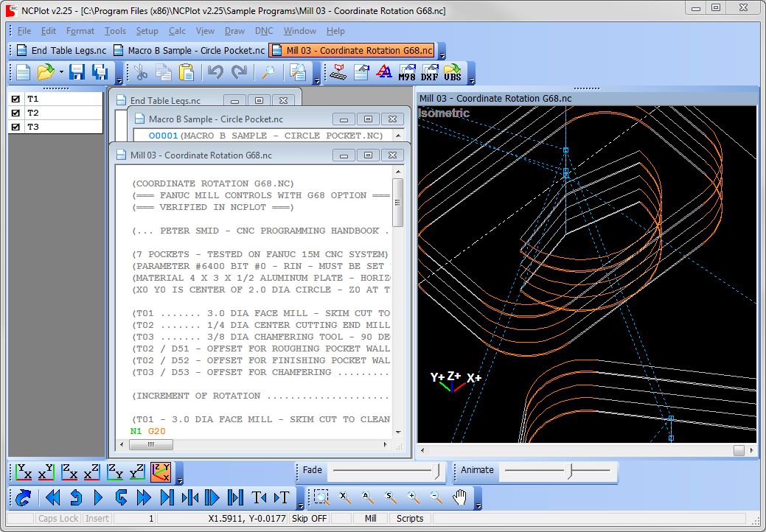The height and width of the screenshot is (532, 766).
Task: Open the Calc menu
Action: click(x=177, y=31)
